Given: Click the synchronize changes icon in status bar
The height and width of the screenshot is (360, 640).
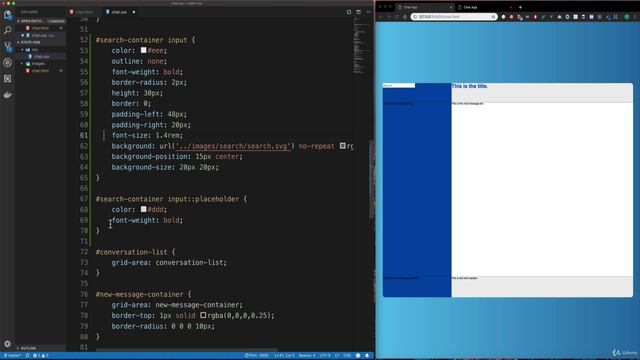Looking at the screenshot, I should point(27,356).
